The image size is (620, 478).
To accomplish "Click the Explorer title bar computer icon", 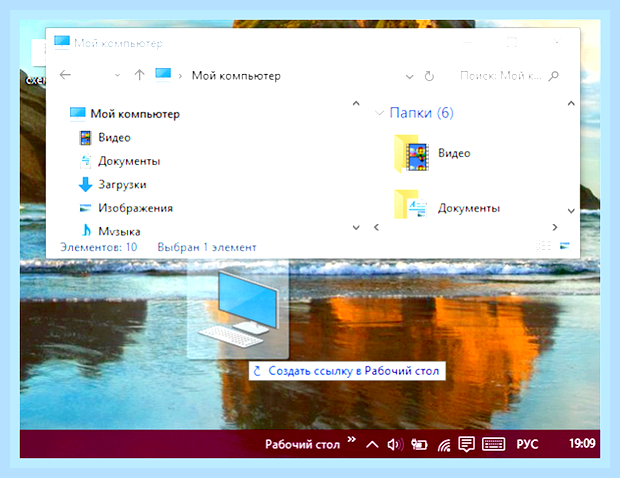I will pos(62,42).
